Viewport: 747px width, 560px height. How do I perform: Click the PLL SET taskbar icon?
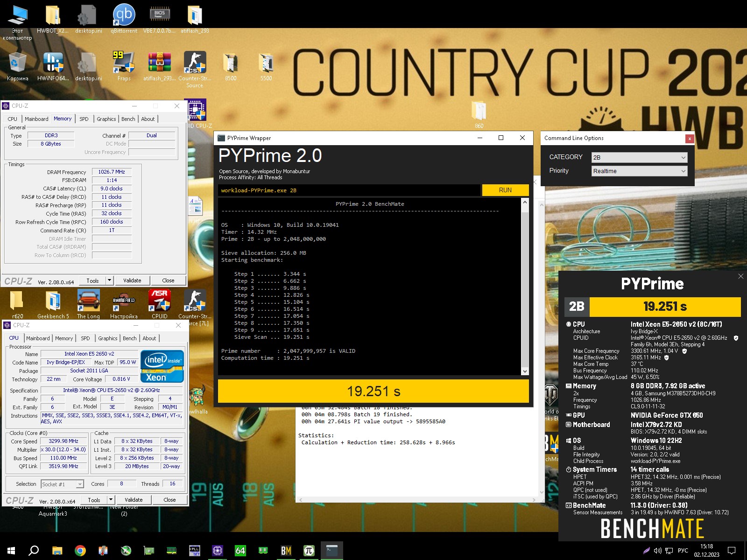tap(194, 551)
